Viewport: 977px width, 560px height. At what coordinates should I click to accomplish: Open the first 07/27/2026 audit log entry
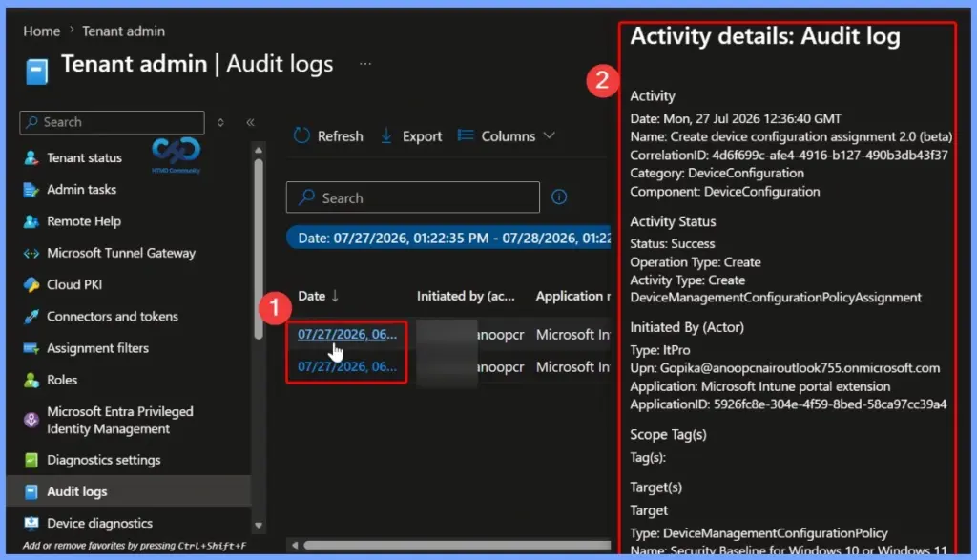pos(347,335)
